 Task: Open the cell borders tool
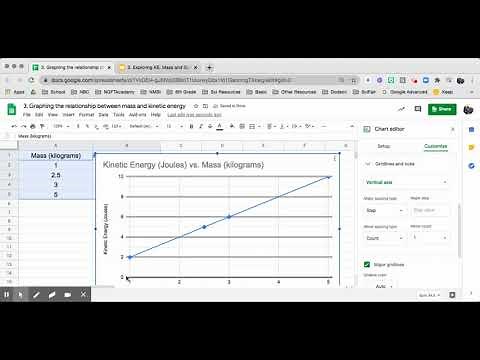click(x=242, y=126)
